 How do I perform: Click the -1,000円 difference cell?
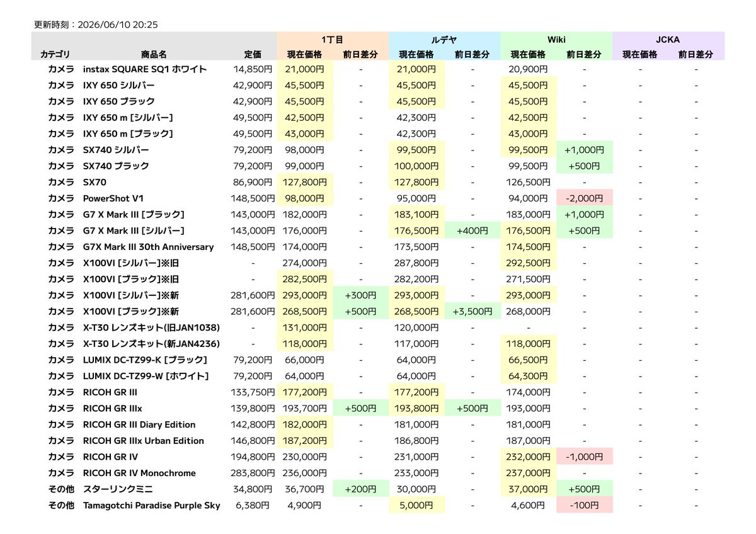point(585,457)
